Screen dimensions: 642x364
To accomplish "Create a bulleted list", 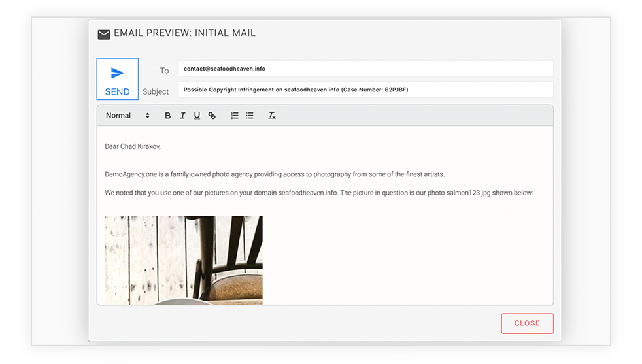I will [x=249, y=116].
